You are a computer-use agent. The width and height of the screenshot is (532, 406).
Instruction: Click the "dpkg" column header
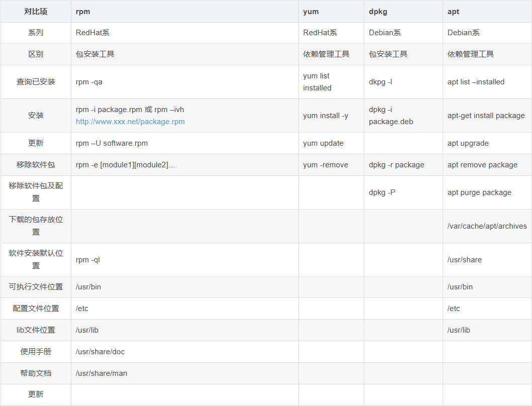[x=378, y=12]
